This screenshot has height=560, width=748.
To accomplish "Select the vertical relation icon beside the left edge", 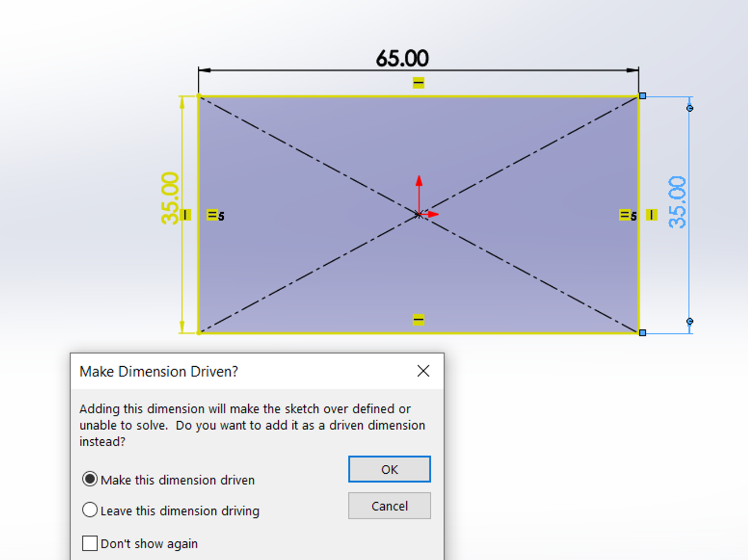I will [185, 215].
